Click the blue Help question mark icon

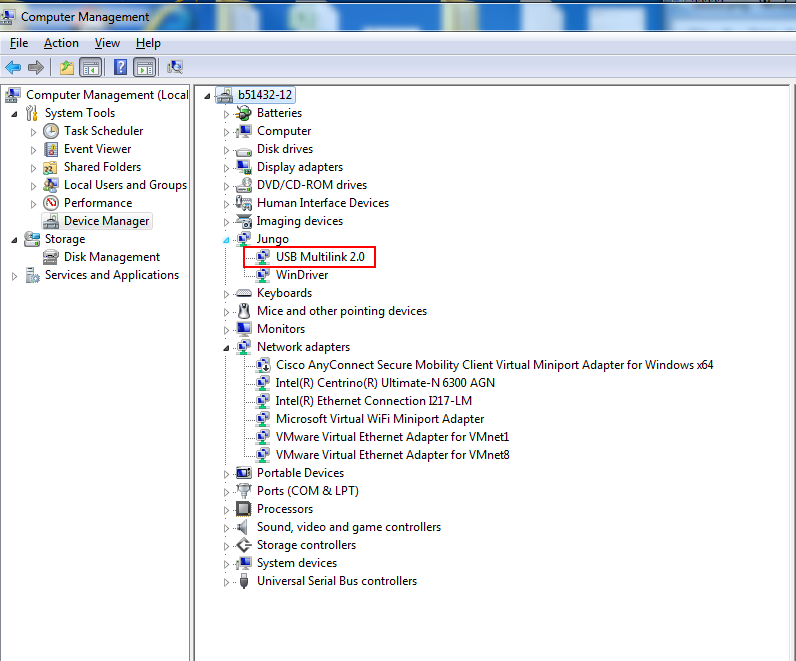click(120, 67)
